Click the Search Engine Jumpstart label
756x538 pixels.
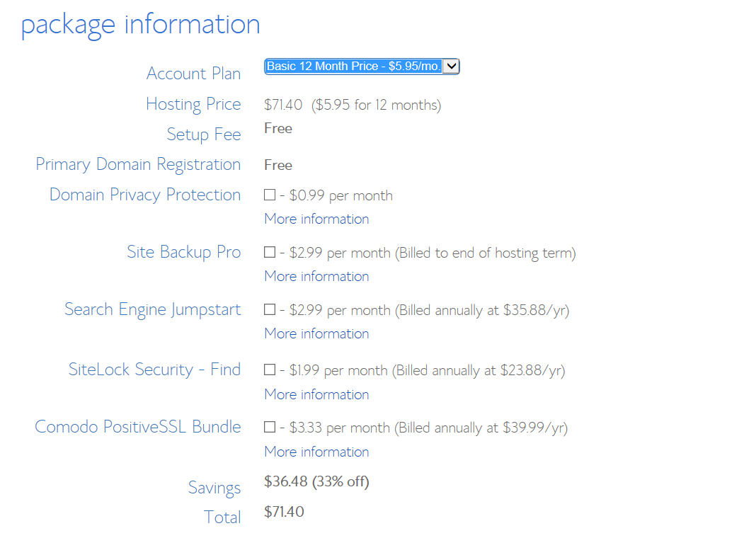[153, 309]
